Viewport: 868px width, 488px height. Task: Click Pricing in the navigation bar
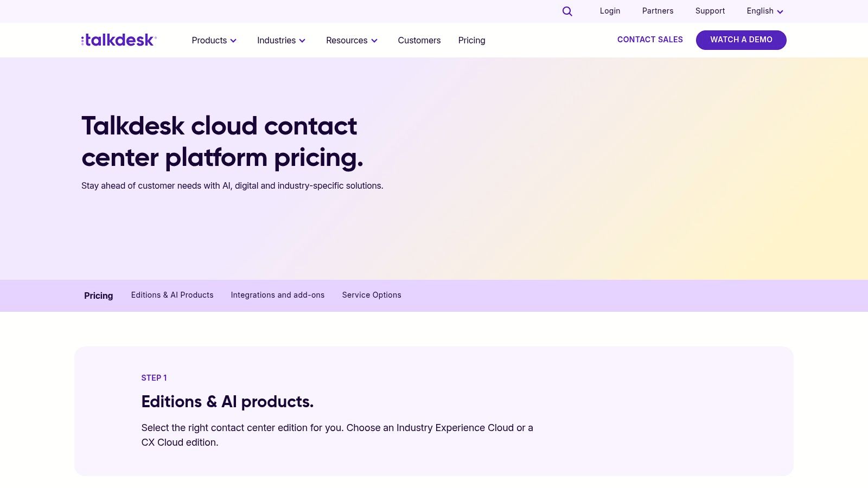coord(471,40)
